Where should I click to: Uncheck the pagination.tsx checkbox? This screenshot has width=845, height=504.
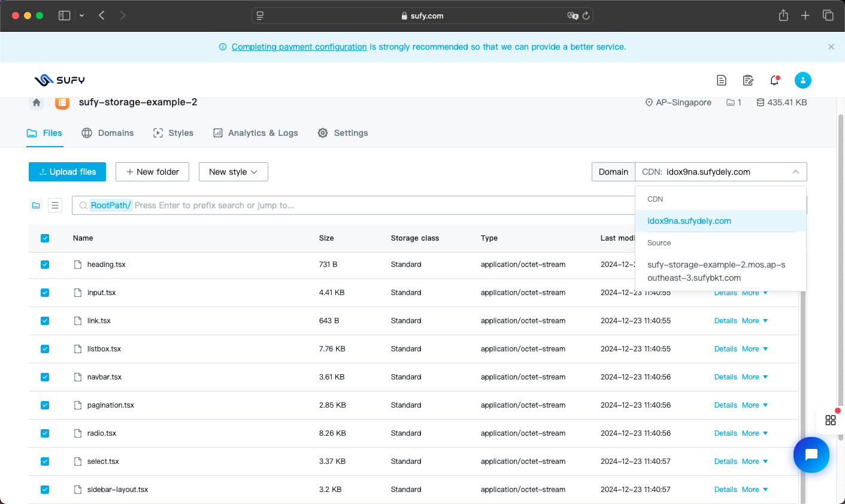(x=45, y=405)
